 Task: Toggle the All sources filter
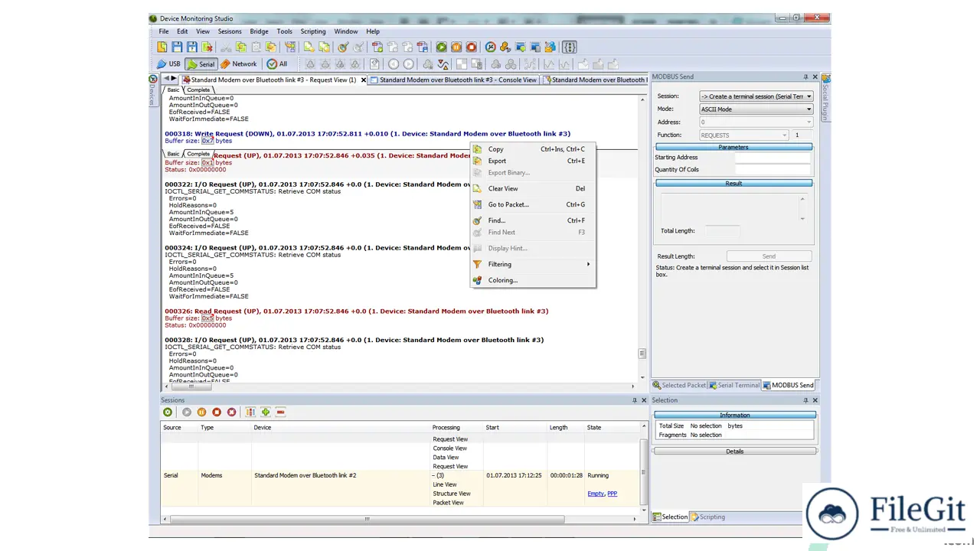pyautogui.click(x=277, y=64)
